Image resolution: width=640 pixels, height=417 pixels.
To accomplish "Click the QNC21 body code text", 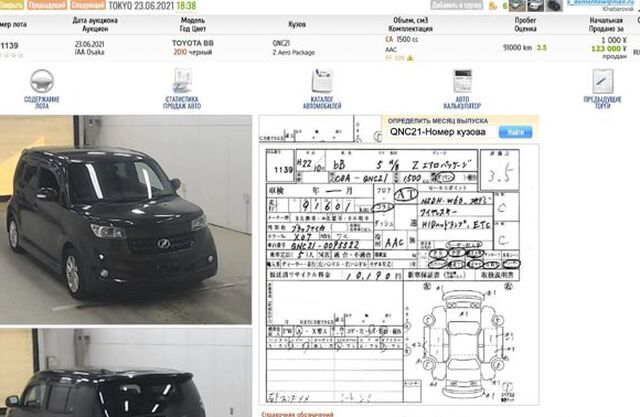I will [281, 43].
